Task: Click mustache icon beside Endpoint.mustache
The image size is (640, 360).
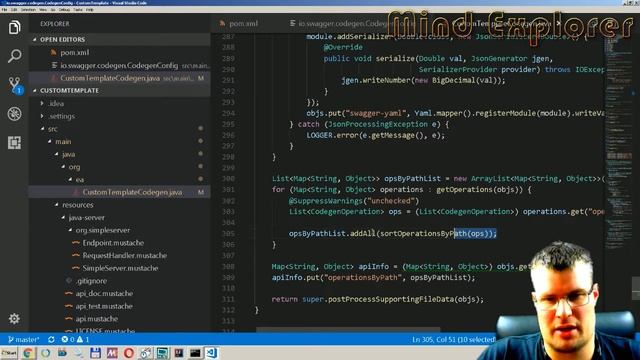Action: [x=76, y=242]
